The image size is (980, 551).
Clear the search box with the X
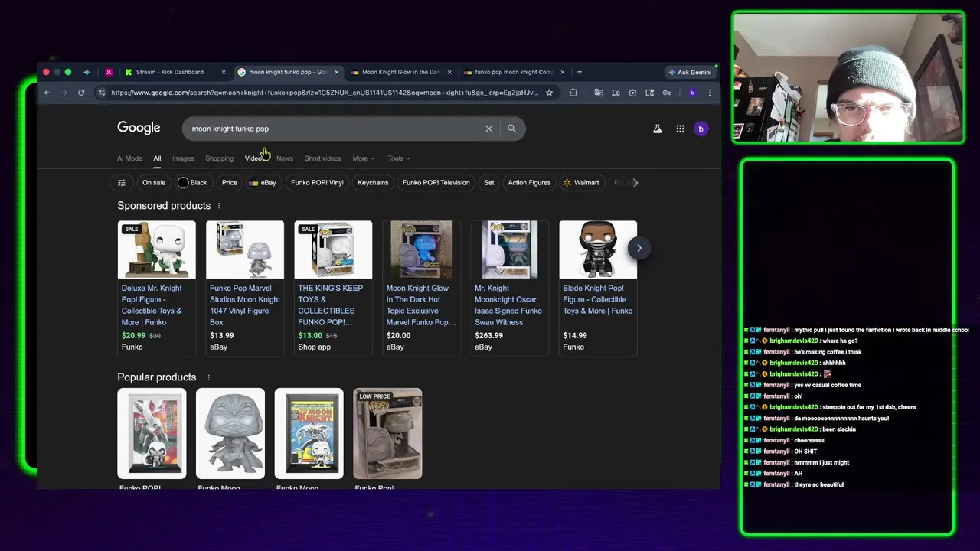(488, 129)
